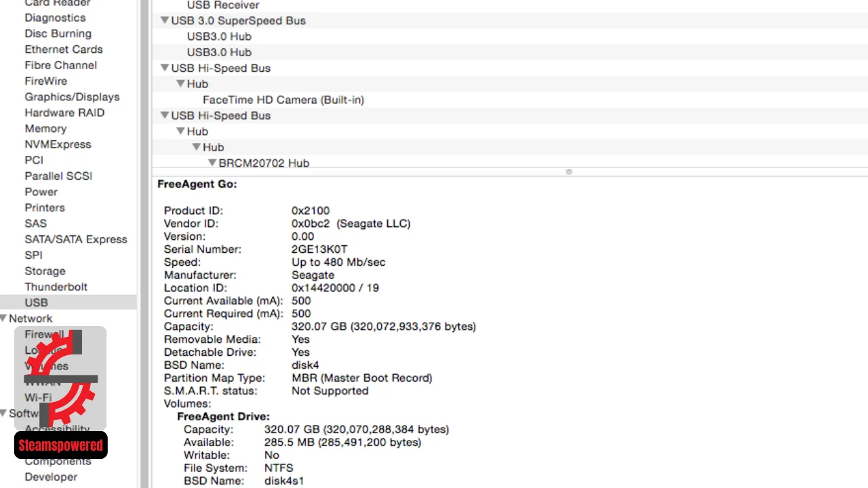Click the S.M.A.R.T. status Not Supported value

pos(330,391)
